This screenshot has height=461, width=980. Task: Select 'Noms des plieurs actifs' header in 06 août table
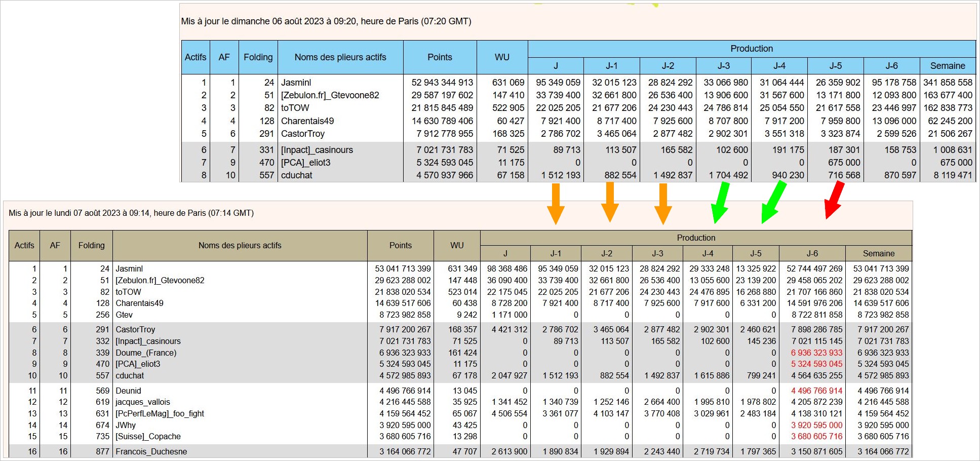tap(340, 57)
